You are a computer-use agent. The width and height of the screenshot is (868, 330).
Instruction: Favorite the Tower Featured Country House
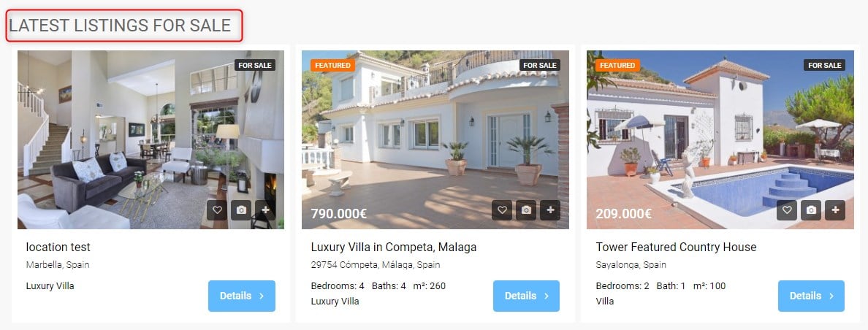(787, 210)
